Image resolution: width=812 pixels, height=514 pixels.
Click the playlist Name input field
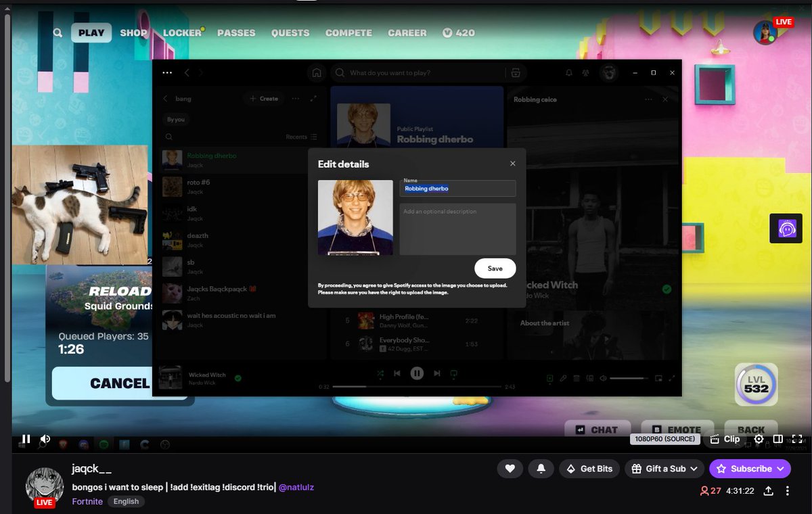(457, 189)
